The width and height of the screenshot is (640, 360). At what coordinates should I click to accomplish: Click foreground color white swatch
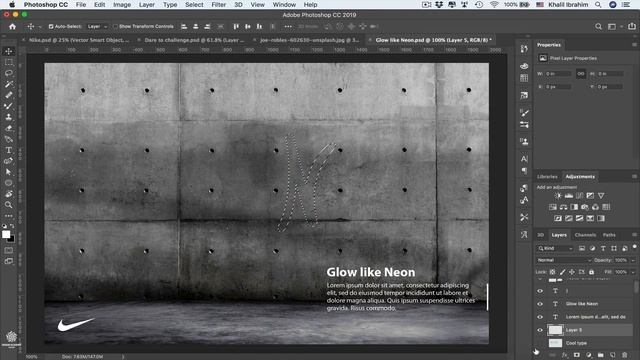(x=6, y=234)
